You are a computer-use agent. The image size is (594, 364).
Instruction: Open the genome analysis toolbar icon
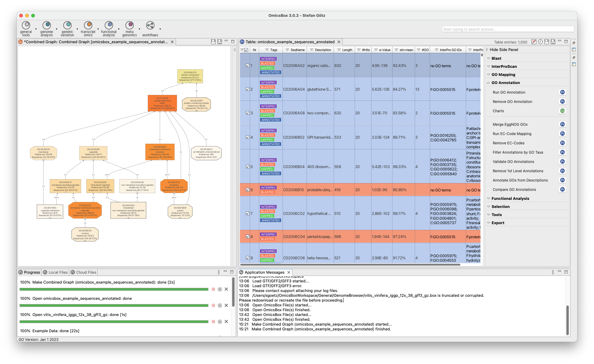[x=47, y=25]
